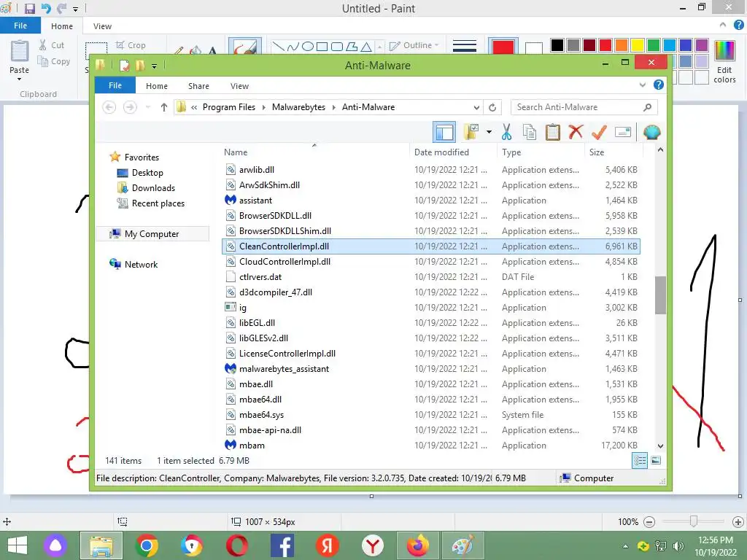Viewport: 747px width, 560px height.
Task: Select the Brushes tool in Paint
Action: 245,47
